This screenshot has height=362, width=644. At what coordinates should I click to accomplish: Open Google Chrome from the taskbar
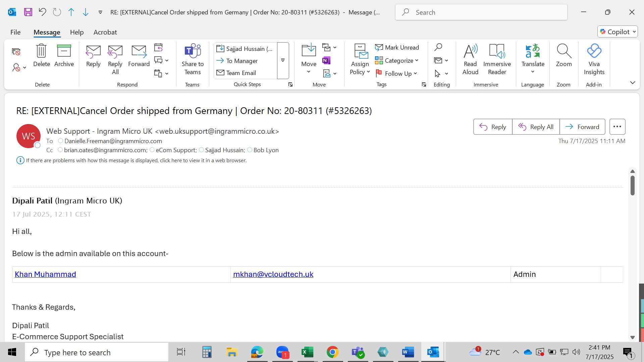click(332, 352)
